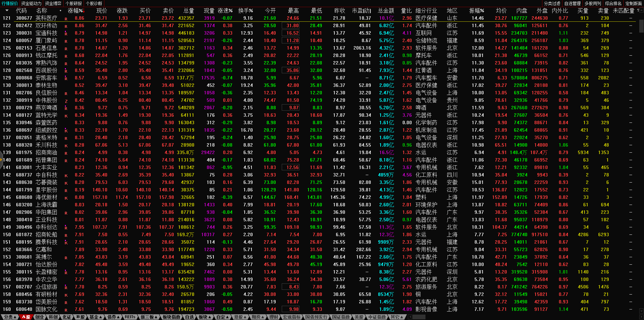Sort by 涨幅% column header
This screenshot has width=644, height=320.
75,11
